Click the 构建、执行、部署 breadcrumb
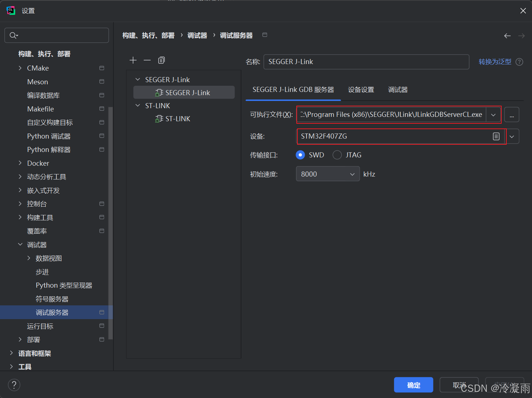532x398 pixels. coord(148,35)
